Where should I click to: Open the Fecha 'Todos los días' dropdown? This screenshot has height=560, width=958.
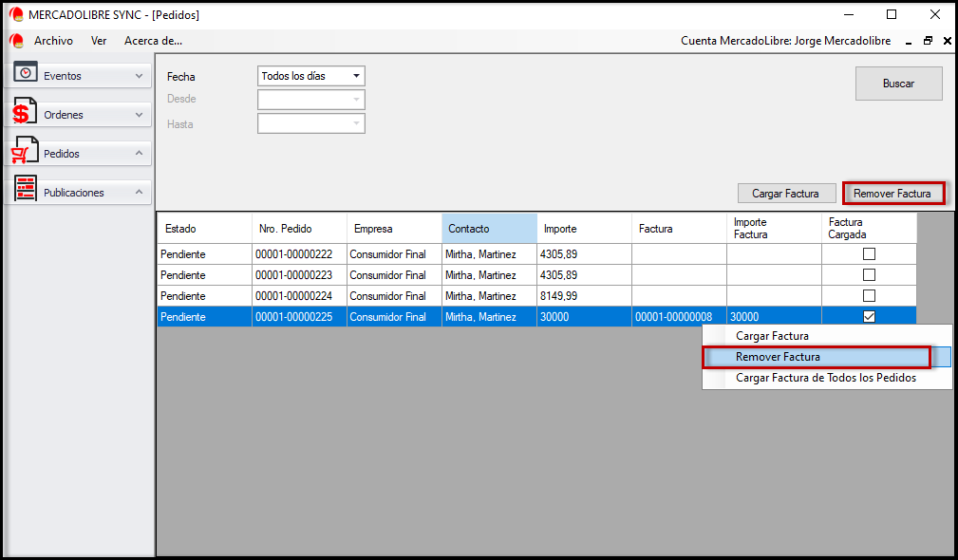[x=356, y=76]
